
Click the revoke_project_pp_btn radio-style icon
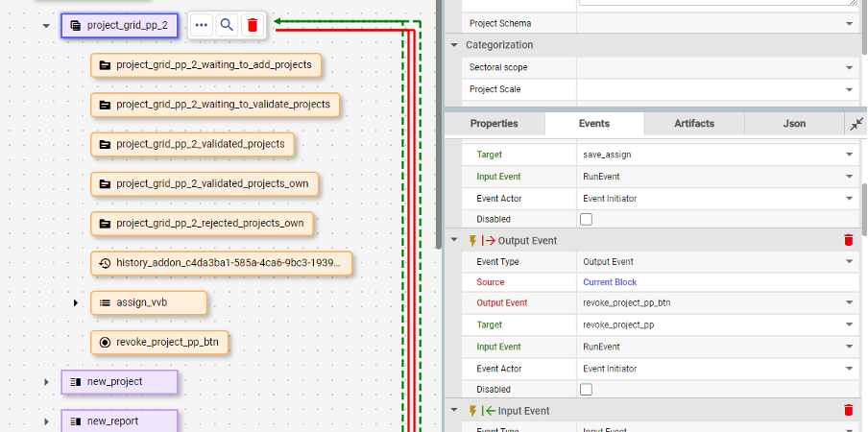(105, 342)
